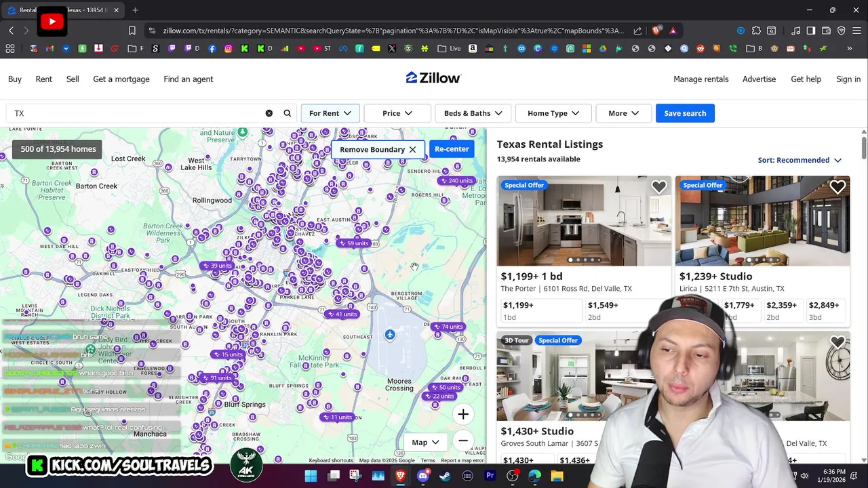This screenshot has height=488, width=868.
Task: Open Report a map error link
Action: (x=462, y=461)
